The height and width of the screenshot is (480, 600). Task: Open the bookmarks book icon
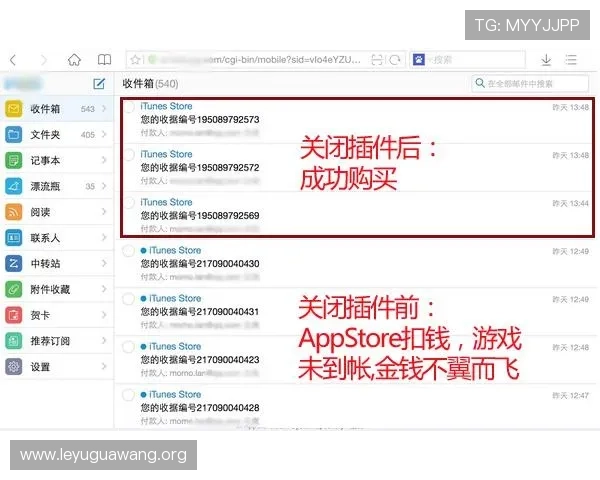[x=104, y=60]
